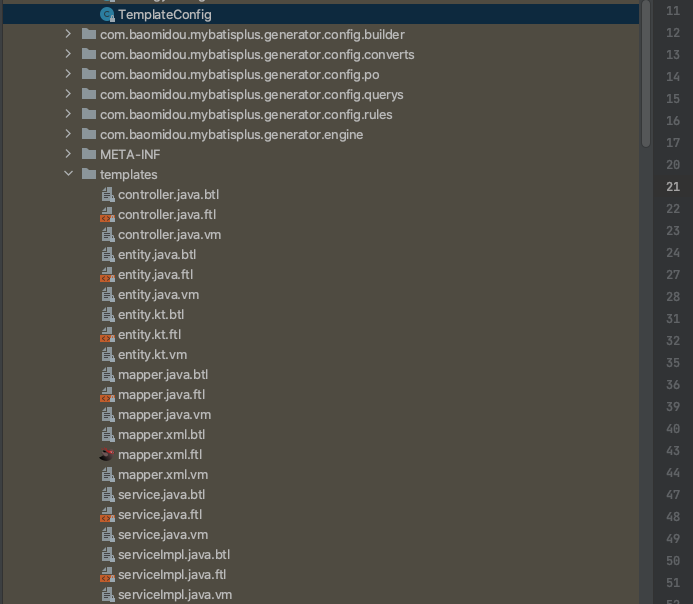Click the config.po package folder icon
693x604 pixels.
click(x=89, y=74)
